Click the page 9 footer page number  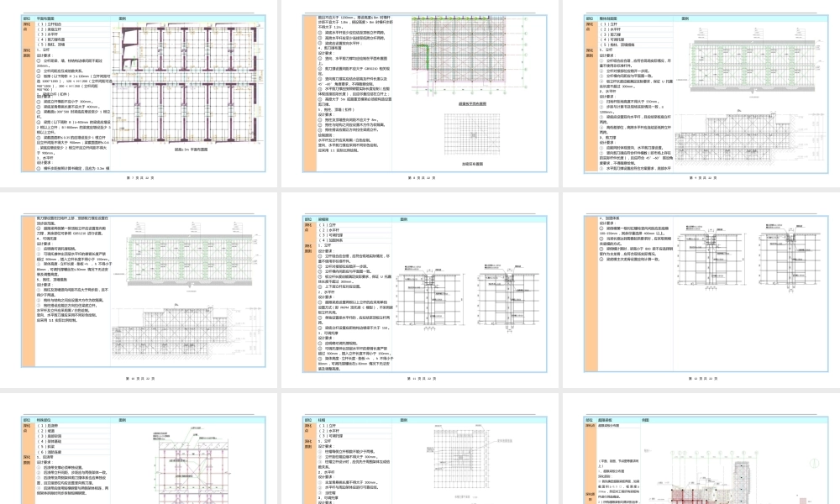tap(703, 178)
